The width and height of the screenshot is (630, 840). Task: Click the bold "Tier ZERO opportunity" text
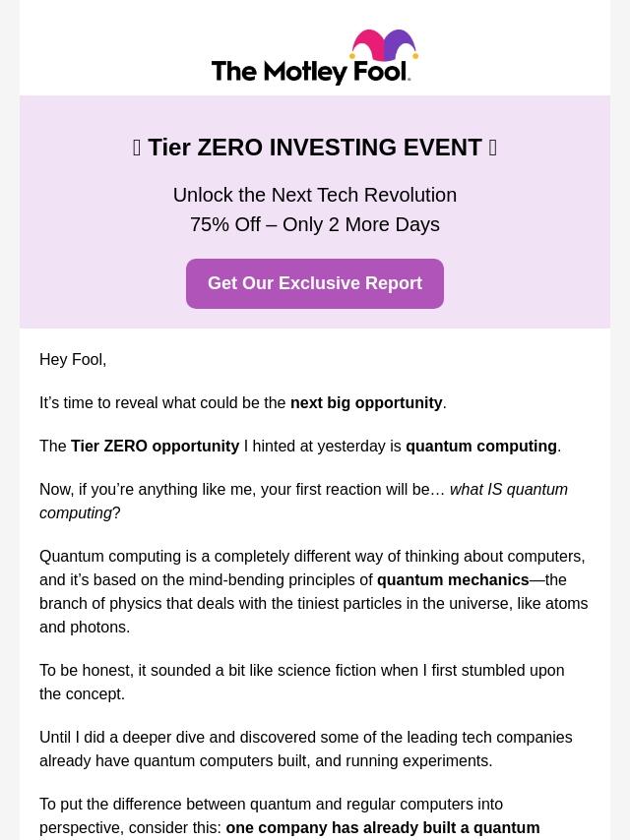155,447
